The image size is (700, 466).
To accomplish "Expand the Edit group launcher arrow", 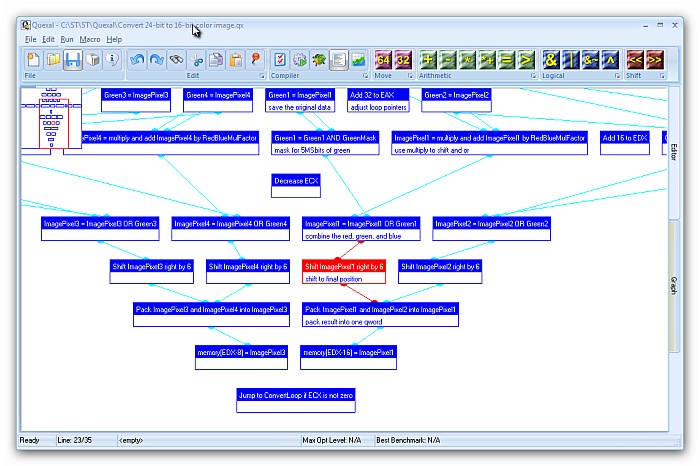I will (x=263, y=76).
